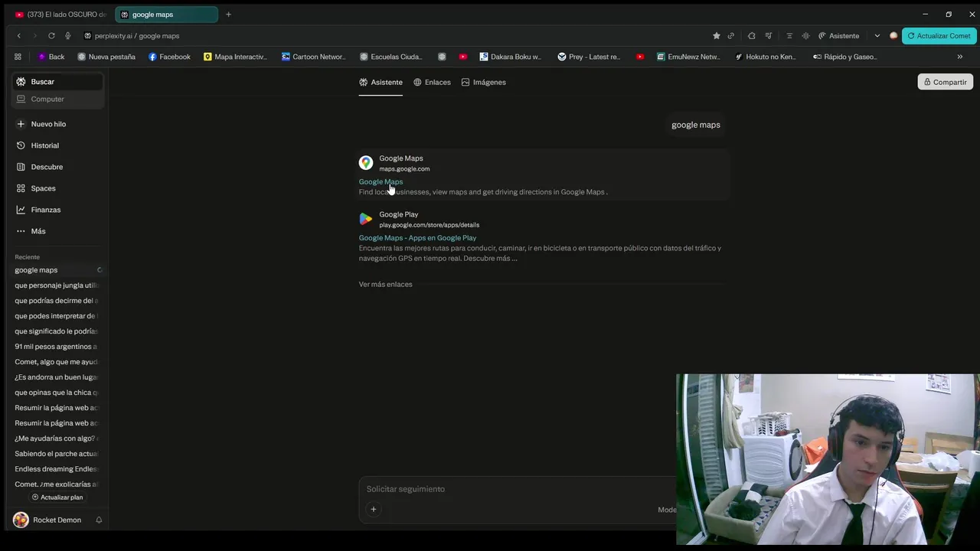Show hidden bookmarks with double chevron
The height and width of the screenshot is (551, 980).
[960, 57]
